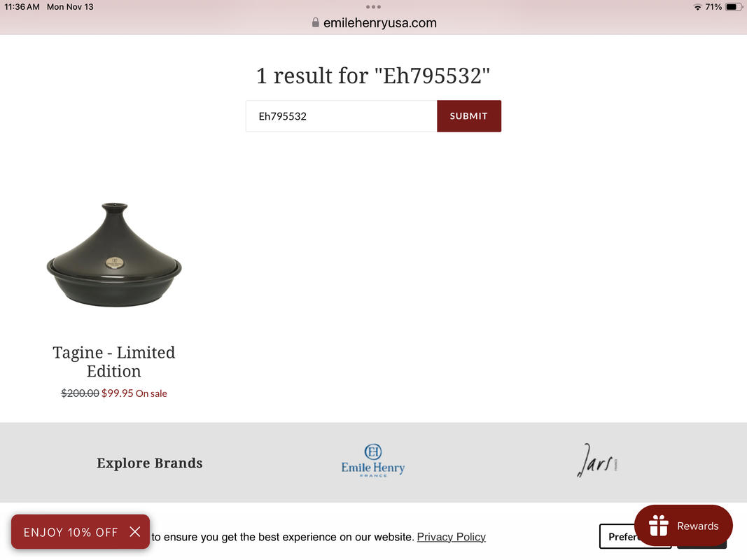Click the SUBMIT search button
This screenshot has height=560, width=747.
point(469,116)
